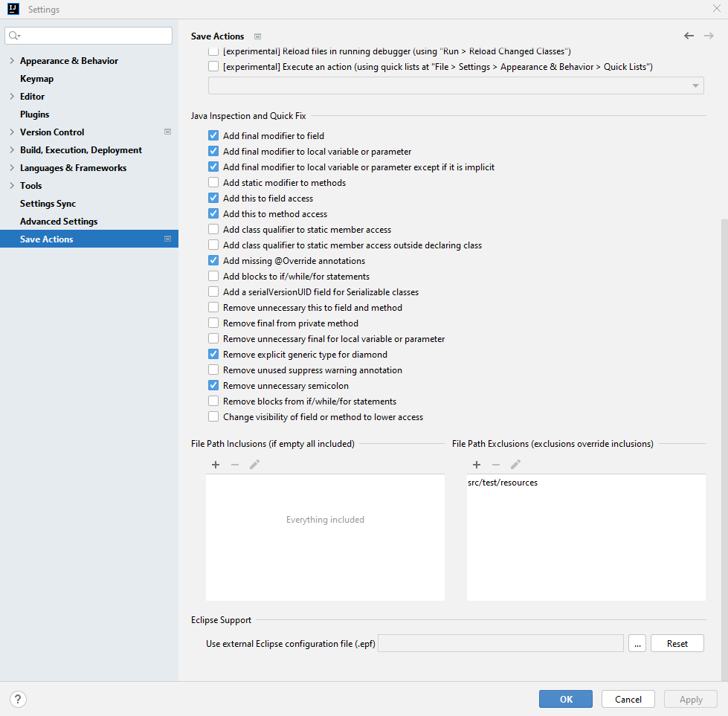Edit a file path exclusion with the pencil icon
This screenshot has height=716, width=728.
click(515, 465)
